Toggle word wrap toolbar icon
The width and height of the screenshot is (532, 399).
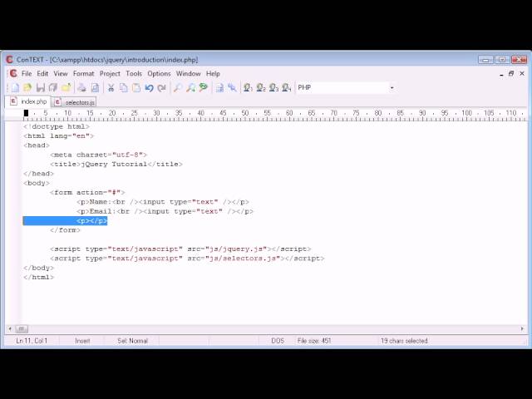pyautogui.click(x=219, y=88)
